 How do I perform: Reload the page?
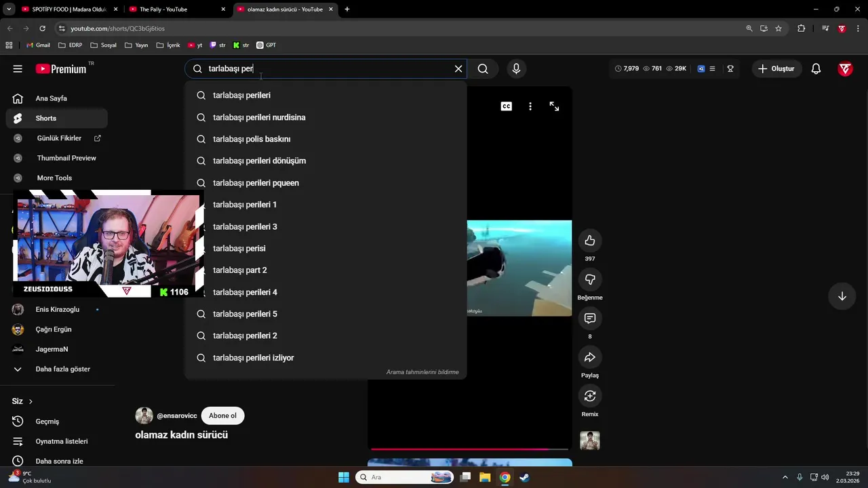pyautogui.click(x=42, y=28)
